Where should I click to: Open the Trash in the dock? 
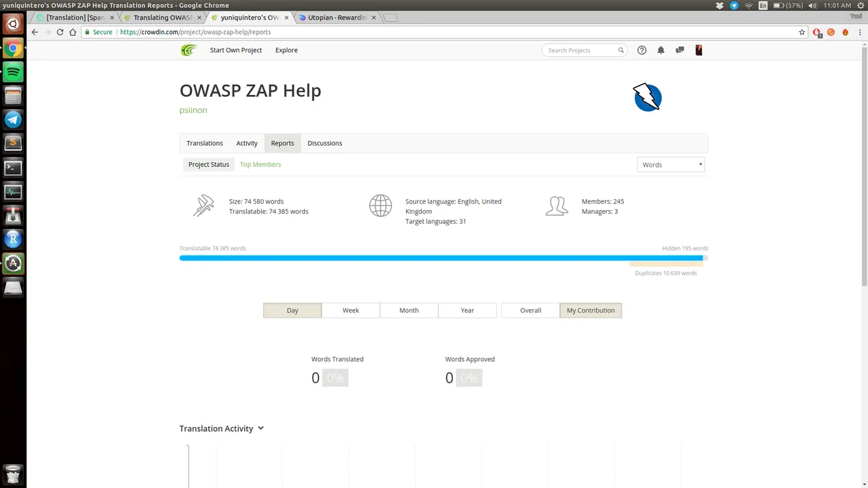(13, 474)
